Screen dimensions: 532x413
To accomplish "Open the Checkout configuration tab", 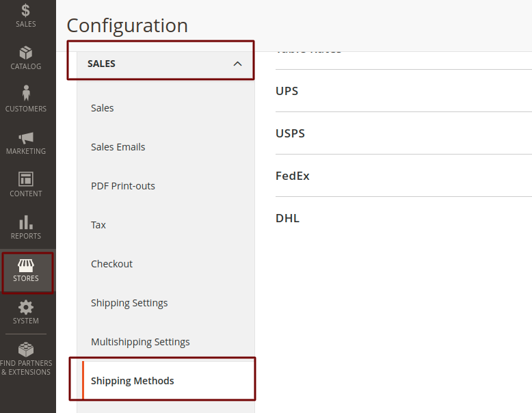I will tap(111, 264).
